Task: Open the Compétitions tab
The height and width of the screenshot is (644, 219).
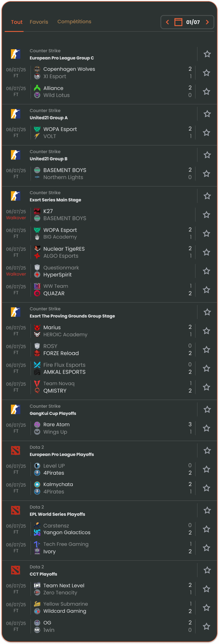Action: point(74,22)
